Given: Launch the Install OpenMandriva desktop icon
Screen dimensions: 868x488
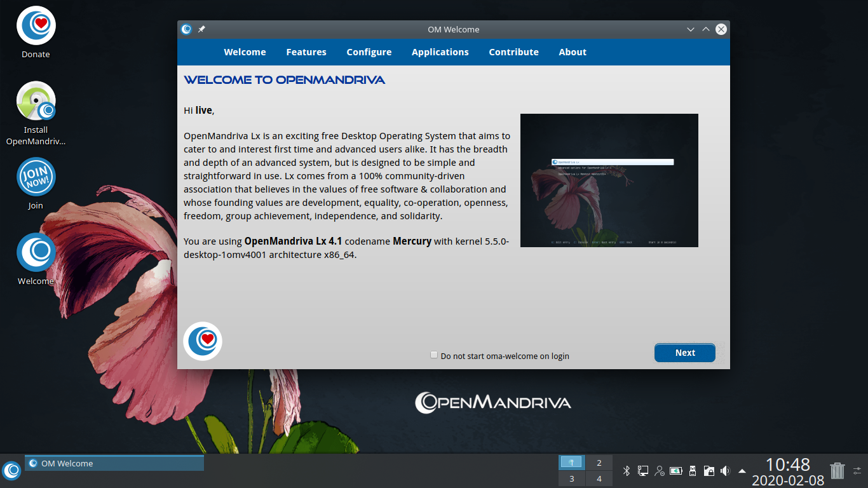Looking at the screenshot, I should (x=36, y=113).
